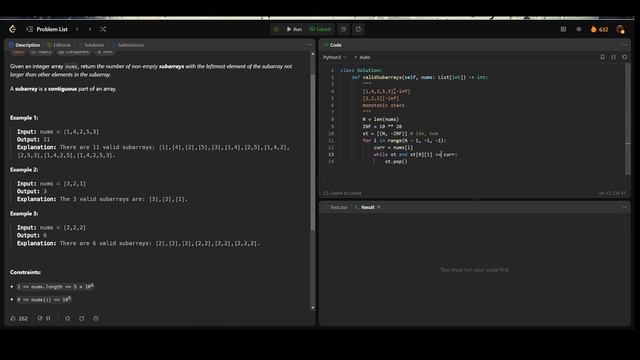The height and width of the screenshot is (360, 640).
Task: Click 'You must run your code first' message
Action: (x=475, y=269)
